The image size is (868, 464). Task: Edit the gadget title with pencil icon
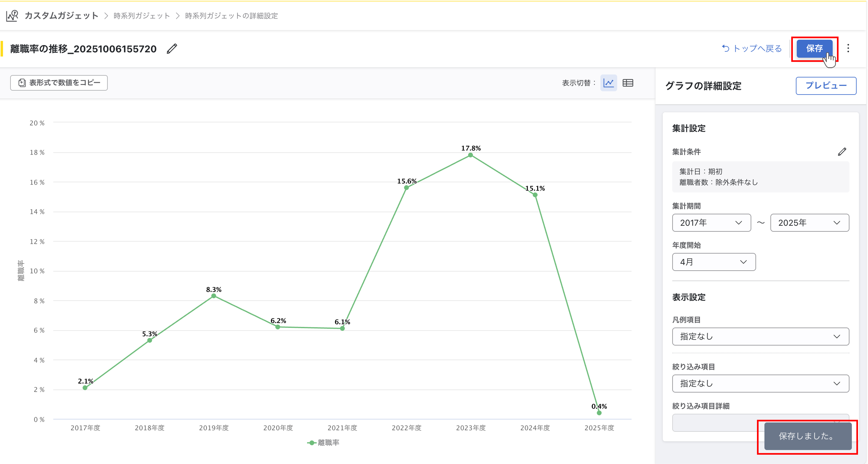(x=172, y=49)
